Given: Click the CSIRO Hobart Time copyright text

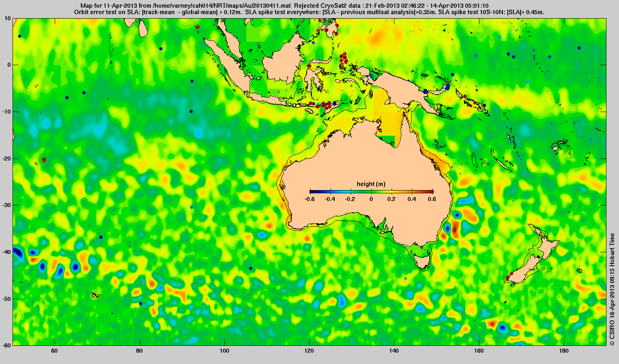Looking at the screenshot, I should pyautogui.click(x=612, y=288).
